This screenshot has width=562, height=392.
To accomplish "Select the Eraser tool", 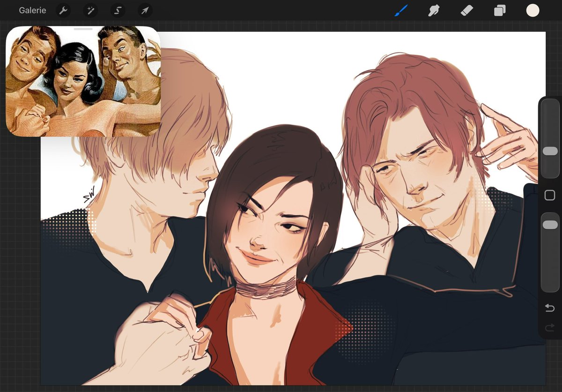I will [x=467, y=10].
